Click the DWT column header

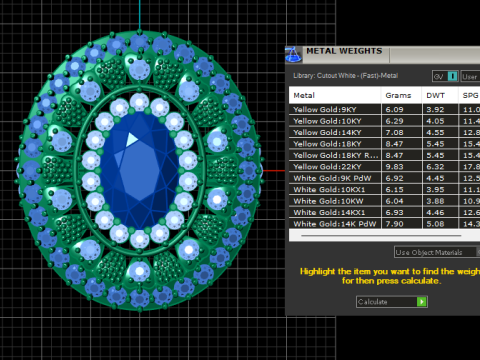pos(440,95)
